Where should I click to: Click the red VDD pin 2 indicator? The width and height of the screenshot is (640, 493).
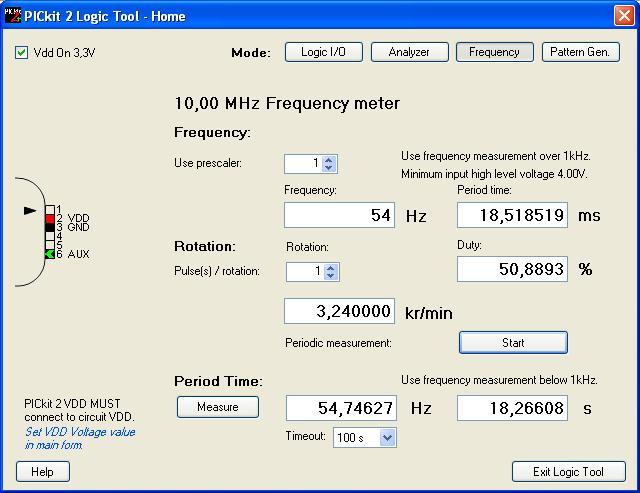pyautogui.click(x=50, y=218)
